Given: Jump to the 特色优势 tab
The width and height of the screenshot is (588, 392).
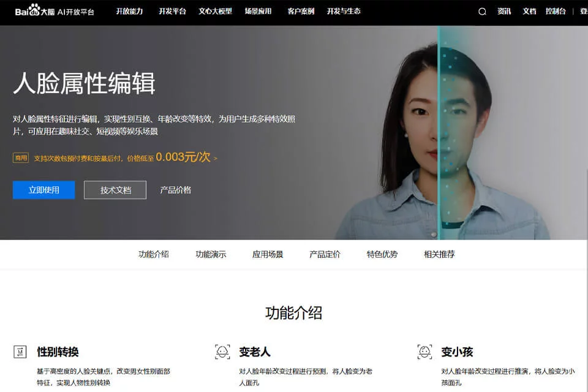Looking at the screenshot, I should [x=382, y=254].
